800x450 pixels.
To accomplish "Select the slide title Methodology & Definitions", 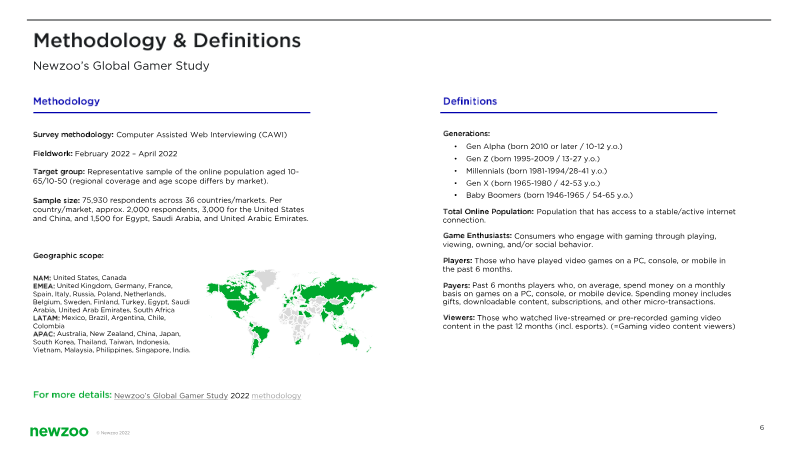I will coord(167,41).
